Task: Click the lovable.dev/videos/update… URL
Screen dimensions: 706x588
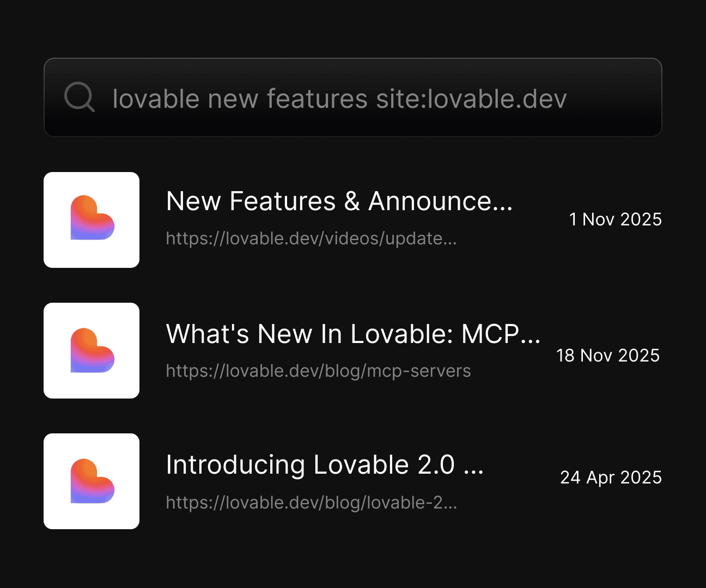Action: [311, 238]
